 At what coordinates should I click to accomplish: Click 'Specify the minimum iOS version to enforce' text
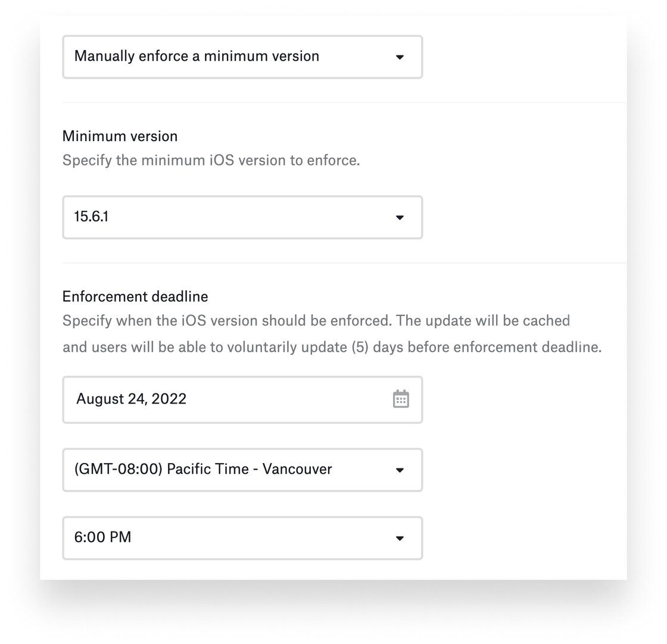(x=211, y=161)
